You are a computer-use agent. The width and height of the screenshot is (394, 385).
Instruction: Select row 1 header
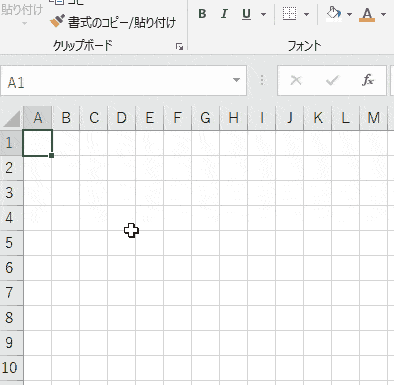[11, 143]
